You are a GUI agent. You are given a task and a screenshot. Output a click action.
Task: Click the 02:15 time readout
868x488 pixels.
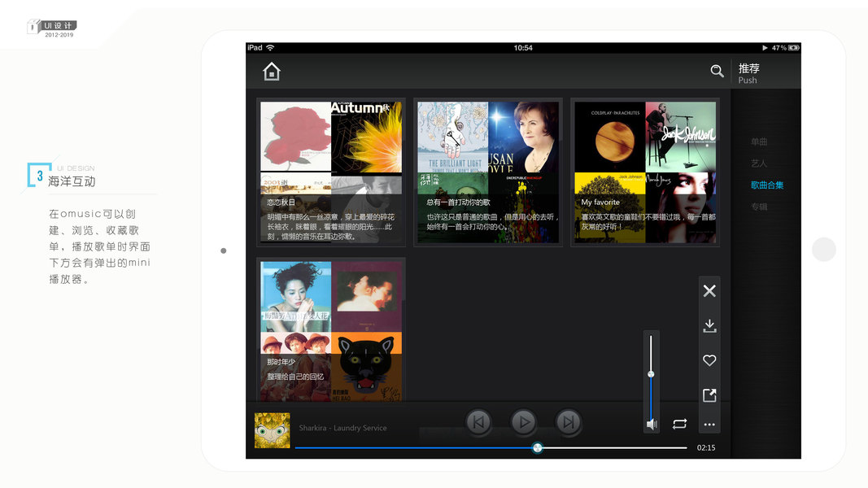706,447
